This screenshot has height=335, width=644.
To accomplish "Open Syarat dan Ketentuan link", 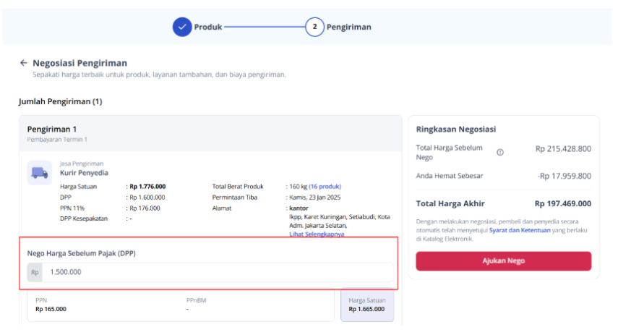I will point(519,229).
